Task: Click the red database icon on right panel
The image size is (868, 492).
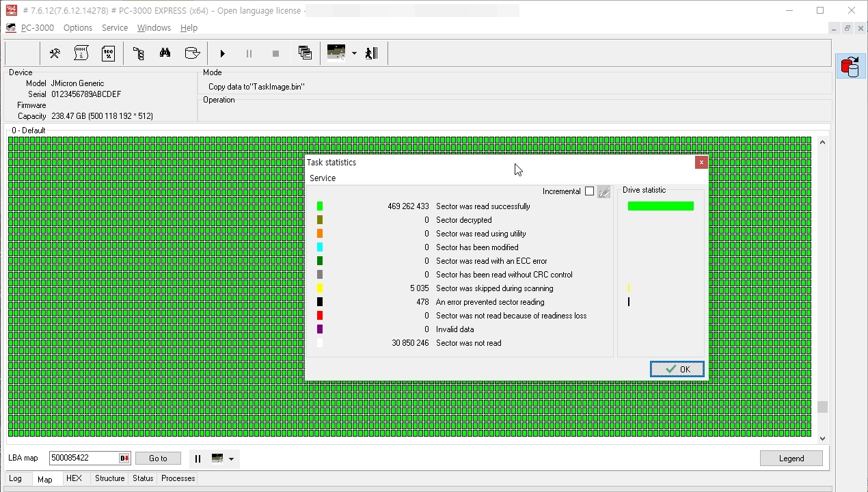Action: (850, 67)
